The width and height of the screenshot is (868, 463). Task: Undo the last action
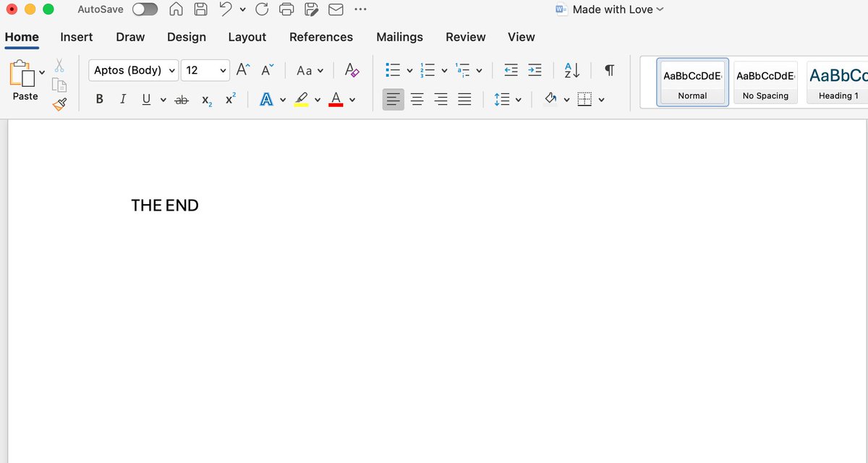tap(226, 9)
